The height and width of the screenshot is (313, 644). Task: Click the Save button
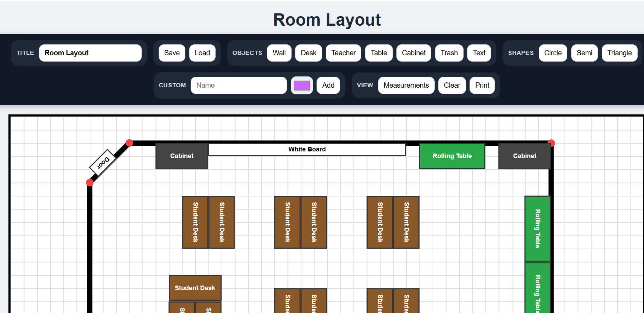pos(172,53)
